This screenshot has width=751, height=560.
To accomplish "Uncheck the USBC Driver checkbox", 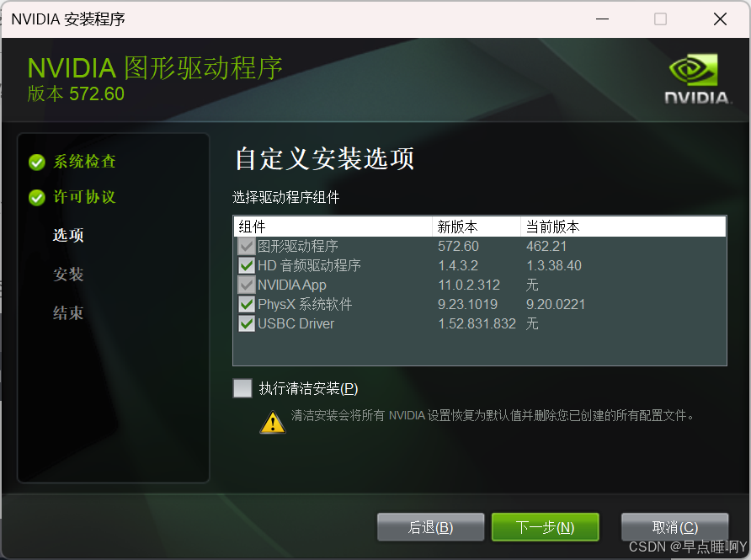I will coord(246,324).
